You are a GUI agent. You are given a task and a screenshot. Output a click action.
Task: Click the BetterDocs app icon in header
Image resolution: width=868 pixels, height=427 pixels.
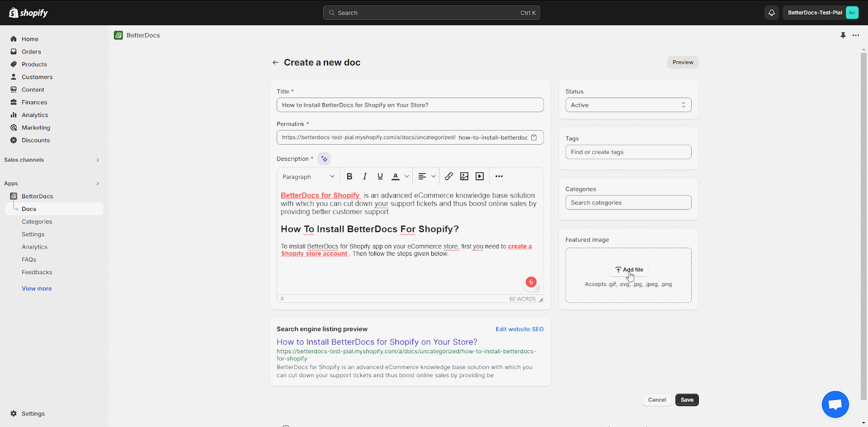click(118, 35)
